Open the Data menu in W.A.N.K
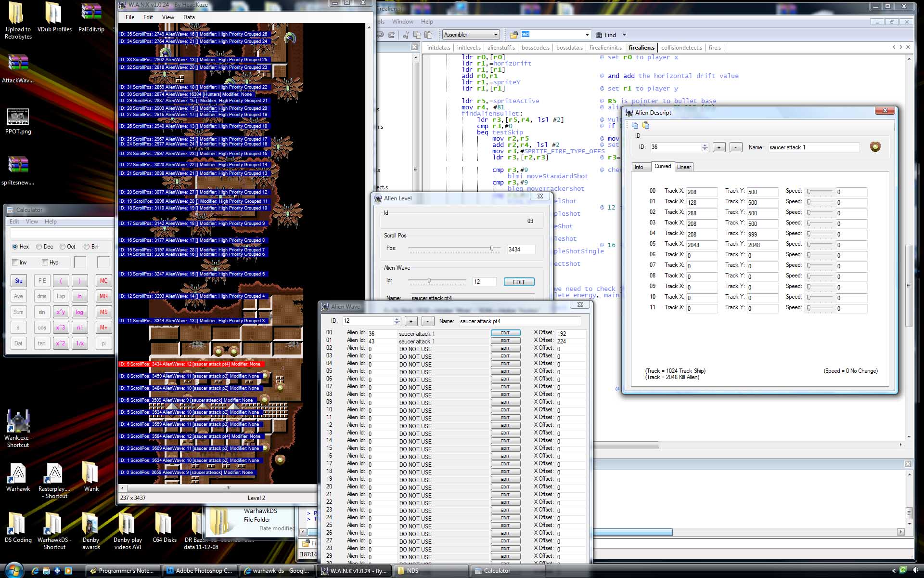The width and height of the screenshot is (924, 578). coord(189,17)
